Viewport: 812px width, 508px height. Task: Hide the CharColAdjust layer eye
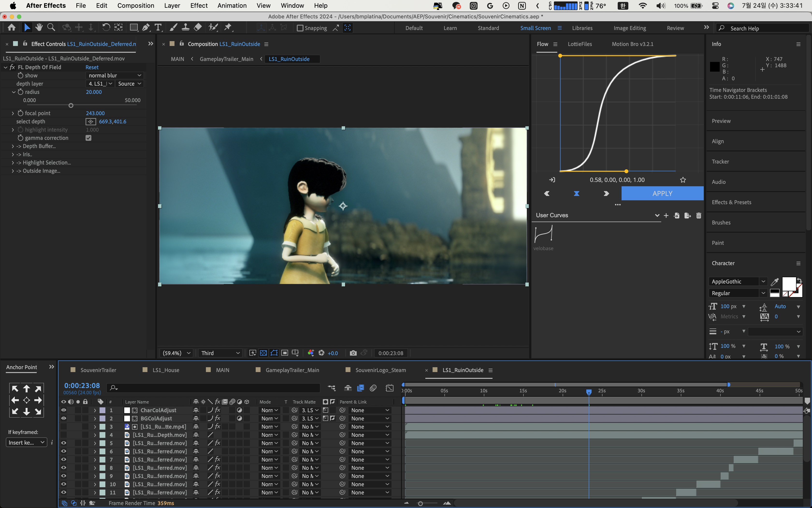click(63, 410)
